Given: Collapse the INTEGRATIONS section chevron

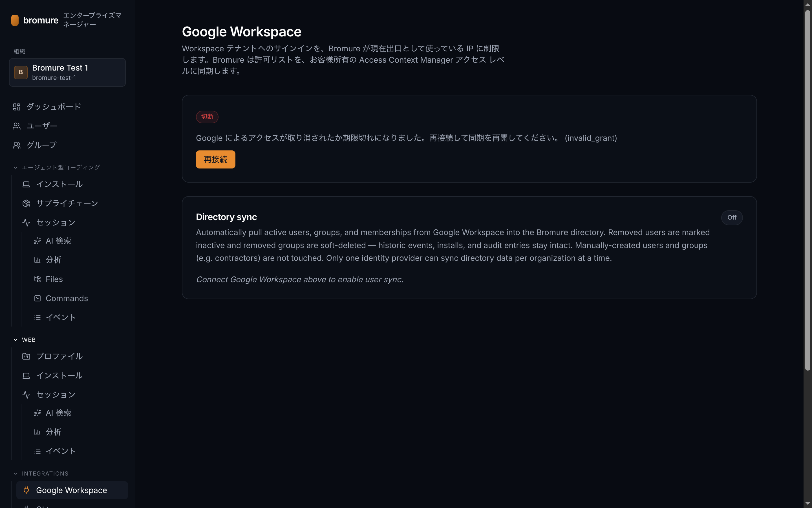Looking at the screenshot, I should [x=16, y=473].
